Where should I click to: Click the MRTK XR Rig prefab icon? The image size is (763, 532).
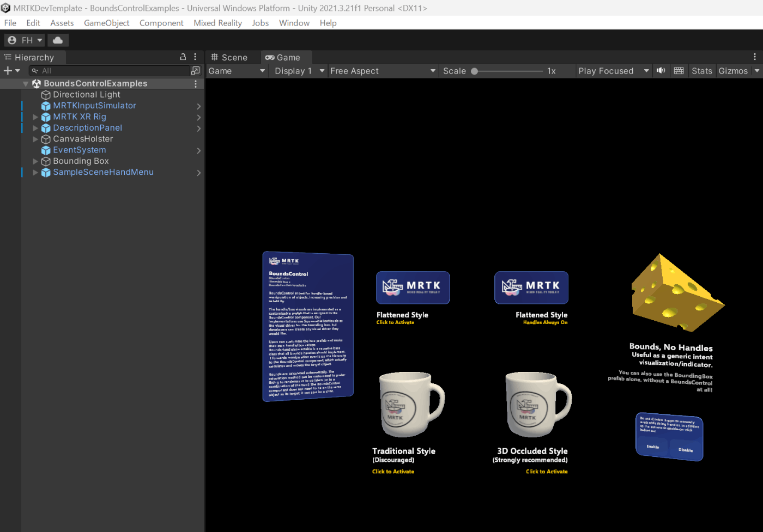pyautogui.click(x=46, y=117)
